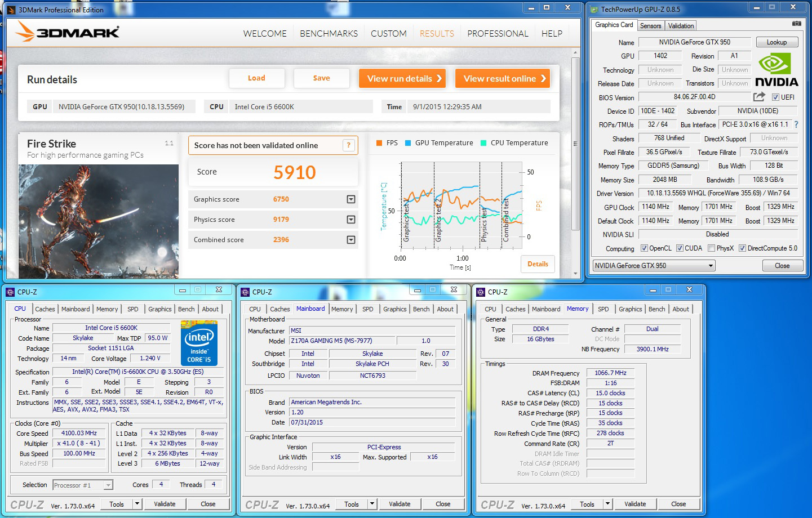Click View run details
This screenshot has width=812, height=518.
(x=402, y=78)
